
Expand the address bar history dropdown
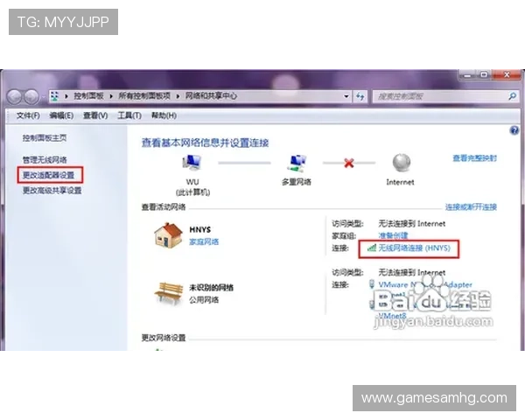point(346,96)
